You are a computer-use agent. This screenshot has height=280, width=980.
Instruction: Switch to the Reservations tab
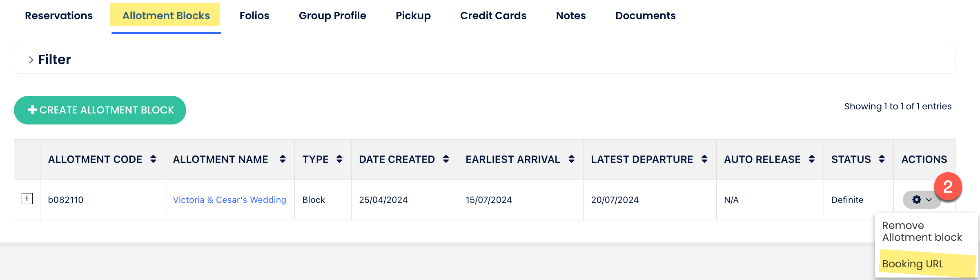[x=59, y=16]
